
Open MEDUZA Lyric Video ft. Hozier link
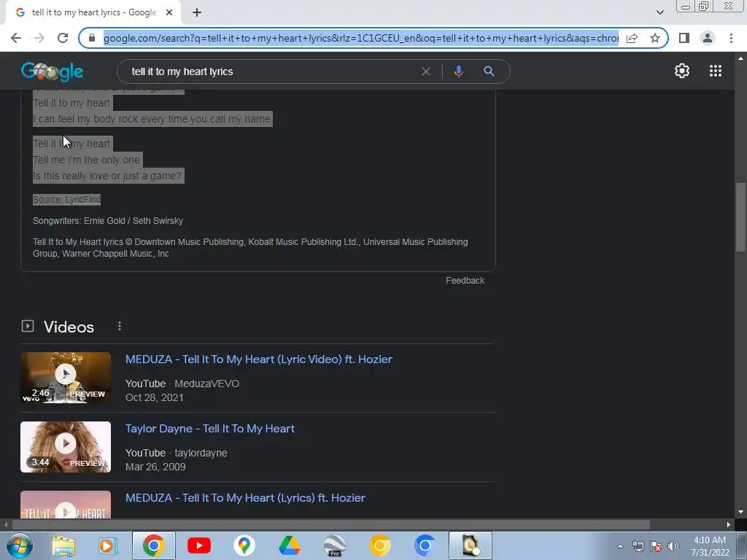pyautogui.click(x=259, y=359)
